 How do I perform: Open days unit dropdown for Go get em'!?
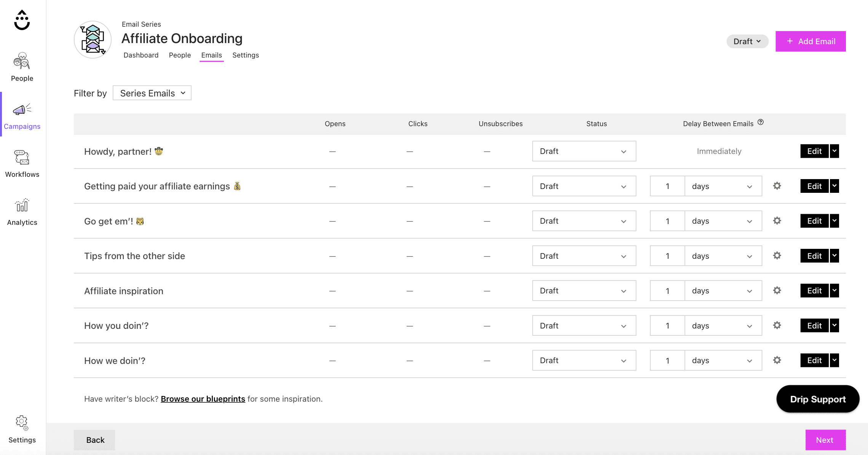[723, 221]
